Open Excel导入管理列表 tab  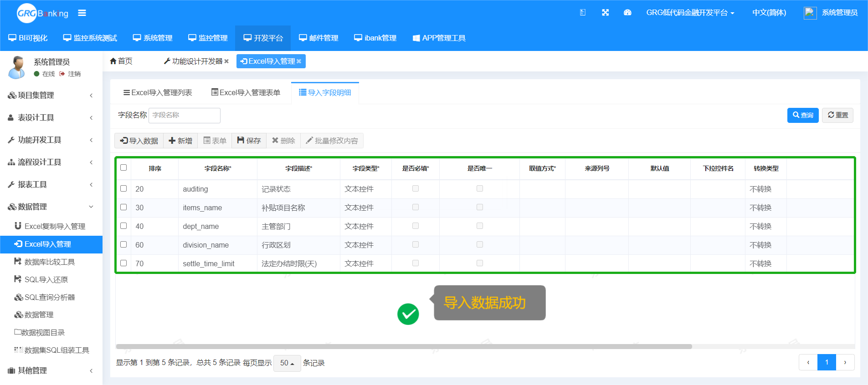click(x=158, y=92)
